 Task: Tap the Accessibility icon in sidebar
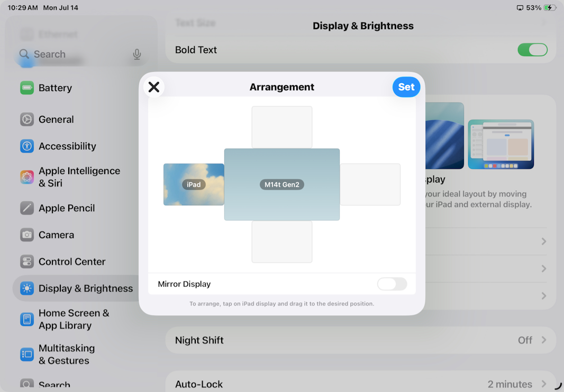[27, 147]
